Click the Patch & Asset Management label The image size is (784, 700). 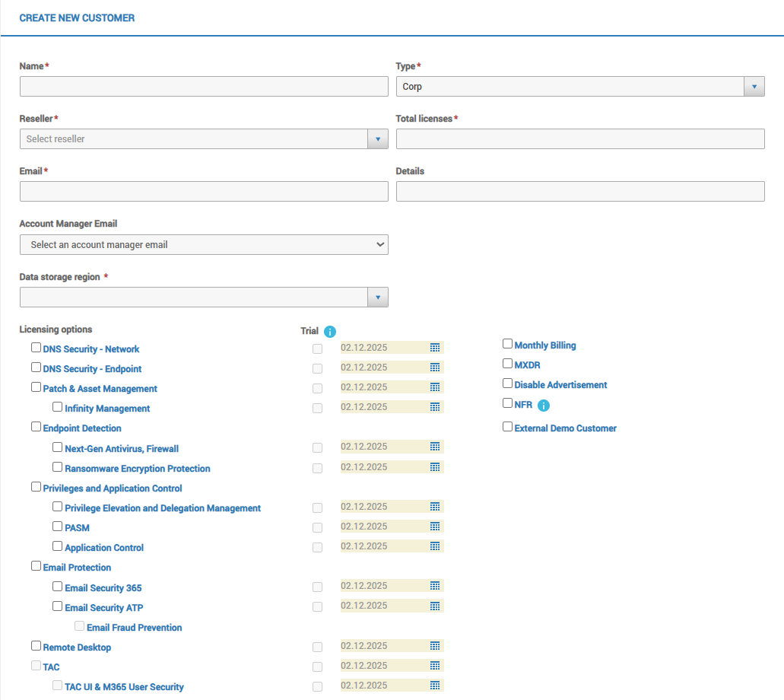pos(100,389)
